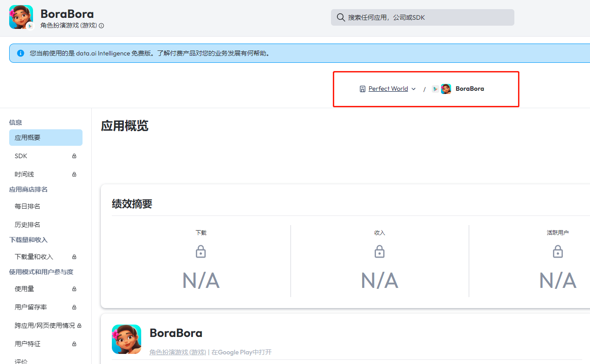Click 角色扮演游戏 (游戏) subtitle in header

tap(69, 26)
